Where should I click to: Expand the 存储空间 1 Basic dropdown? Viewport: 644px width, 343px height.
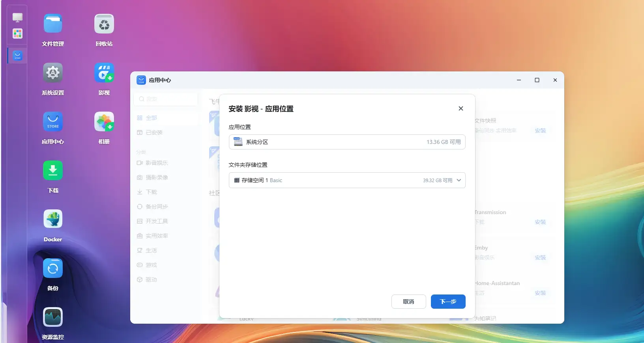[x=347, y=180]
